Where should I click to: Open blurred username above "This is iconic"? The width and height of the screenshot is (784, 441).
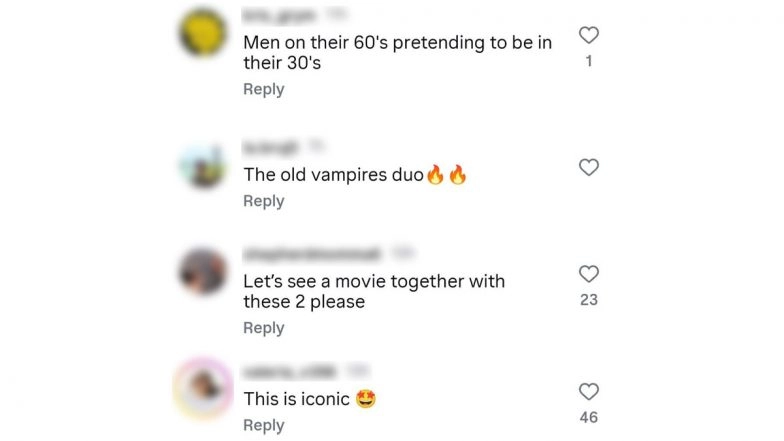[x=289, y=372]
